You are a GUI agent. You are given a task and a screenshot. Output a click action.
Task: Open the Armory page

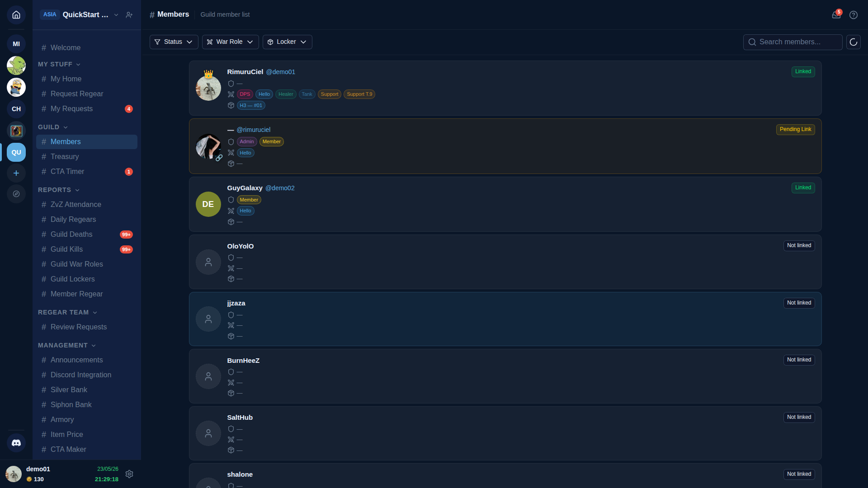87,420
